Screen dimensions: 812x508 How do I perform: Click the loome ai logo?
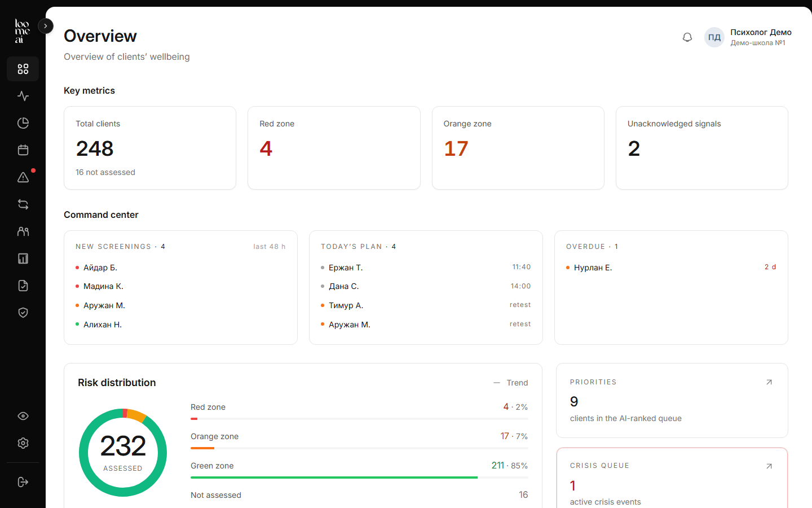point(22,31)
